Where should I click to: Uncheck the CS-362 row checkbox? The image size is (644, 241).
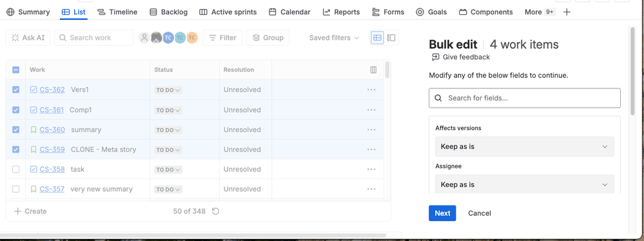point(15,90)
